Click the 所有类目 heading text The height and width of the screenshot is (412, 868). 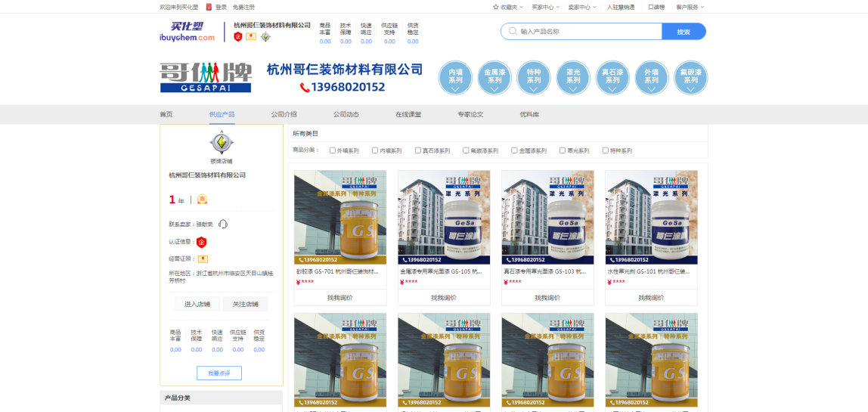[x=305, y=134]
